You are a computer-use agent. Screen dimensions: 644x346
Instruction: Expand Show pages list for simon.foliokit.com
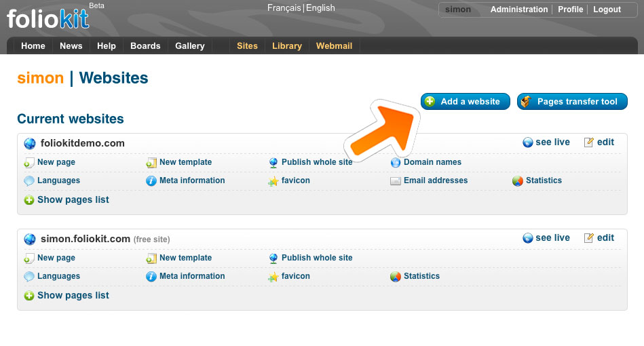67,296
